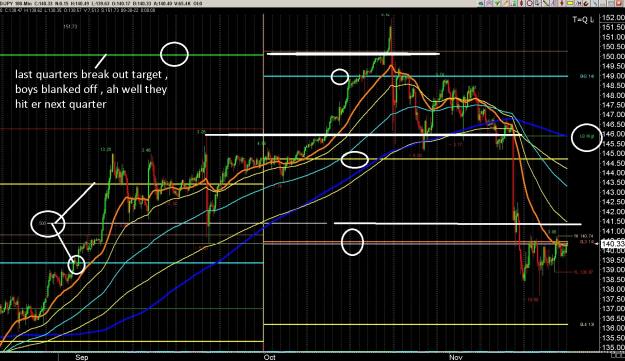Screen dimensions: 625x361
Task: Click the 149.00 price axis label
Action: click(x=614, y=76)
